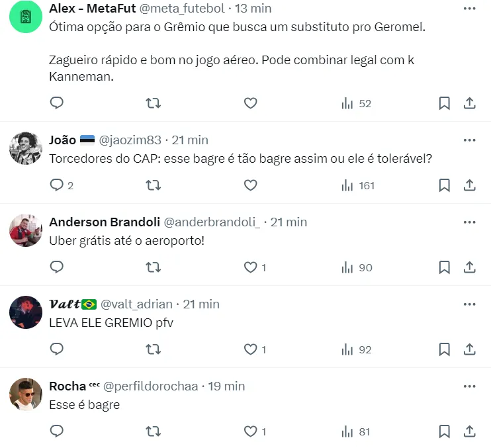The image size is (491, 448).
Task: Like the LEVA ELE GREMIO tweet
Action: point(251,349)
